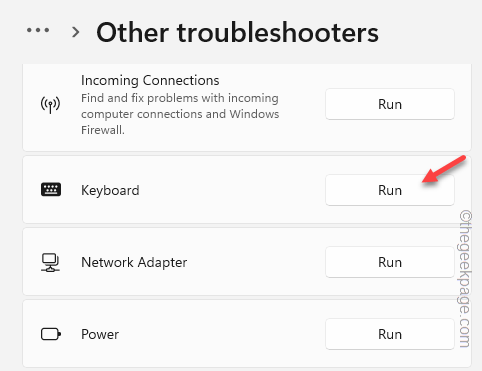The image size is (482, 371).
Task: Run the Incoming Connections troubleshooter
Action: pos(390,104)
